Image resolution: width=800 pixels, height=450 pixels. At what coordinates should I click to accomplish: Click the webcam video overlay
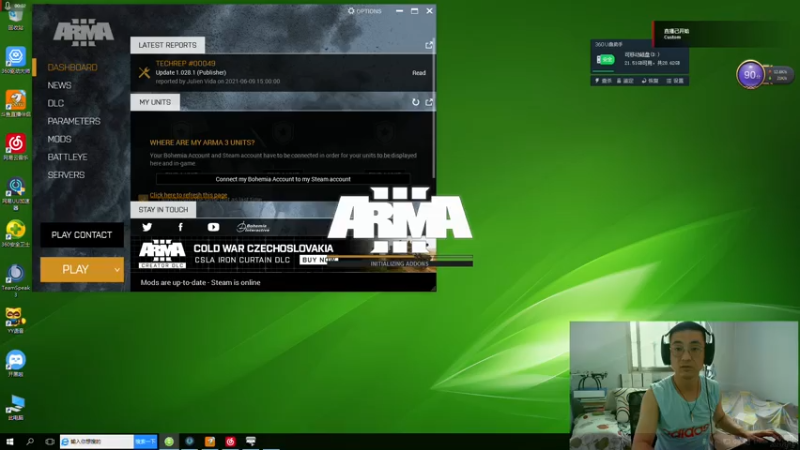(x=684, y=385)
